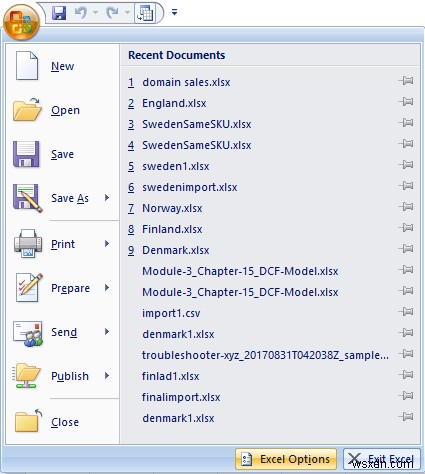The height and width of the screenshot is (474, 425).
Task: Expand the Prepare submenu arrow
Action: 107,288
